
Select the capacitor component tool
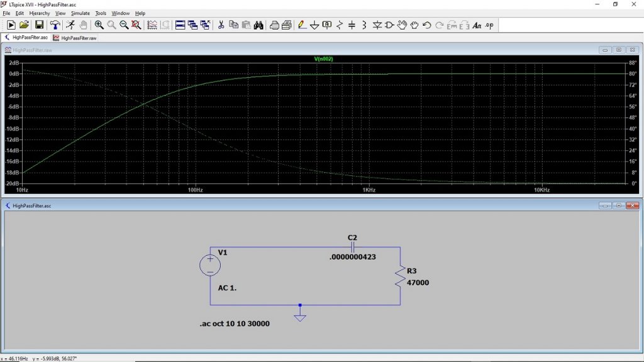tap(352, 25)
